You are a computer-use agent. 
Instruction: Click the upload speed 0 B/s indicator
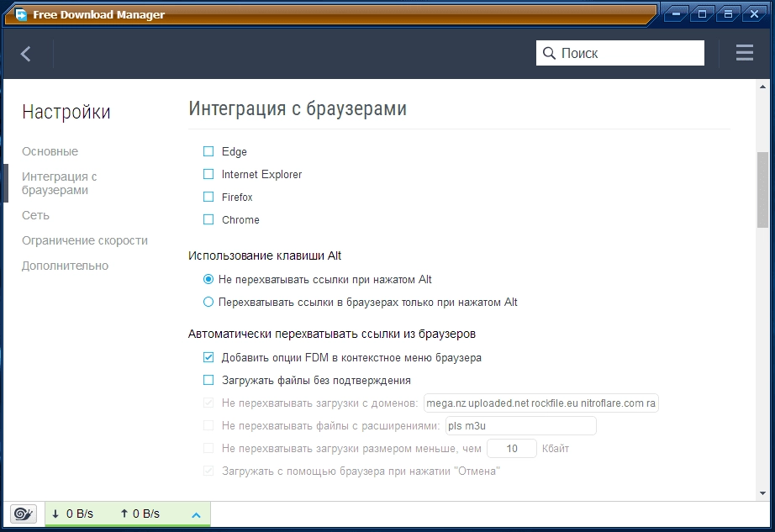coord(140,514)
